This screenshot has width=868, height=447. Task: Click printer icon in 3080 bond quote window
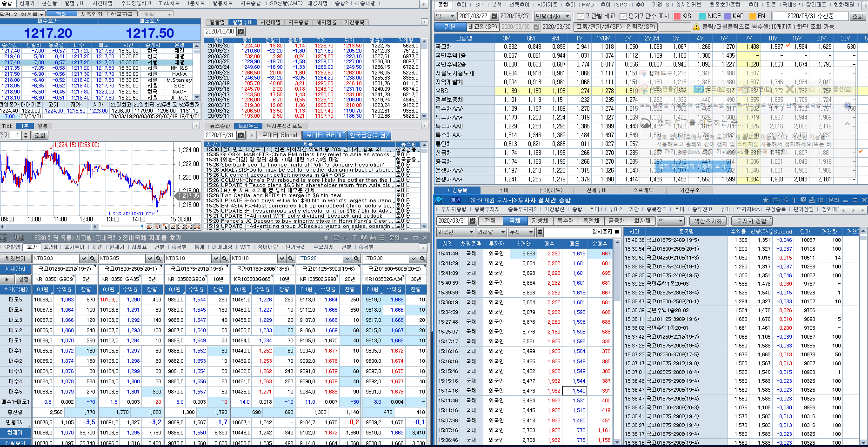click(373, 238)
